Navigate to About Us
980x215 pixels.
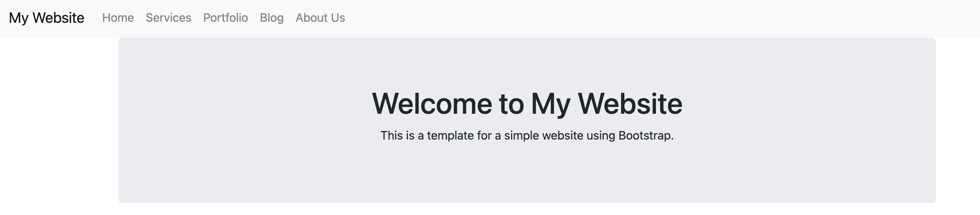click(x=320, y=18)
